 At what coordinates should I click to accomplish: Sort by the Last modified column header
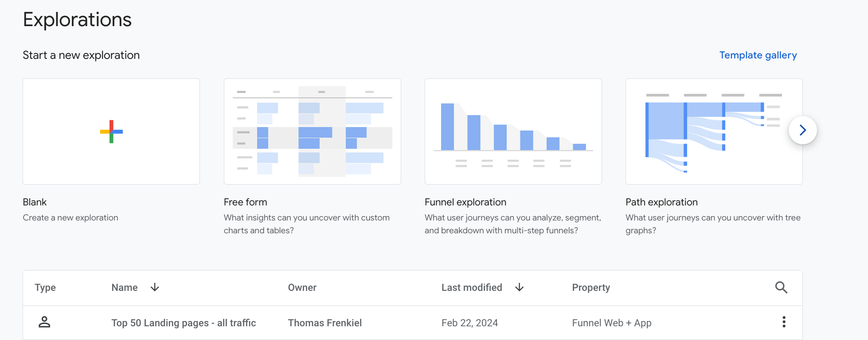point(471,288)
